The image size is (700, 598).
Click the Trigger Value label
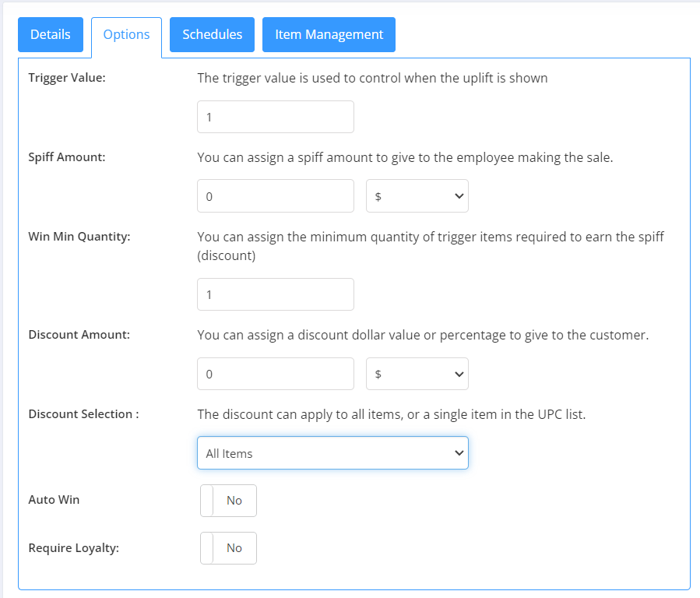[x=67, y=78]
